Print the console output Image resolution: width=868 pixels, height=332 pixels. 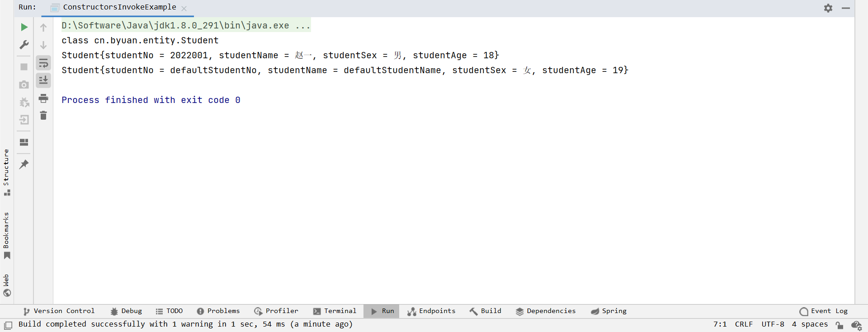[43, 98]
